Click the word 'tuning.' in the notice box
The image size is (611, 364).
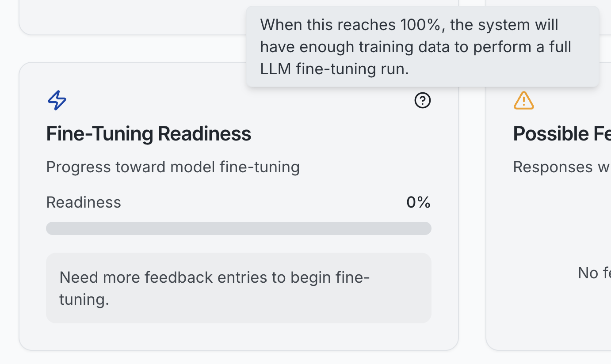pyautogui.click(x=84, y=300)
